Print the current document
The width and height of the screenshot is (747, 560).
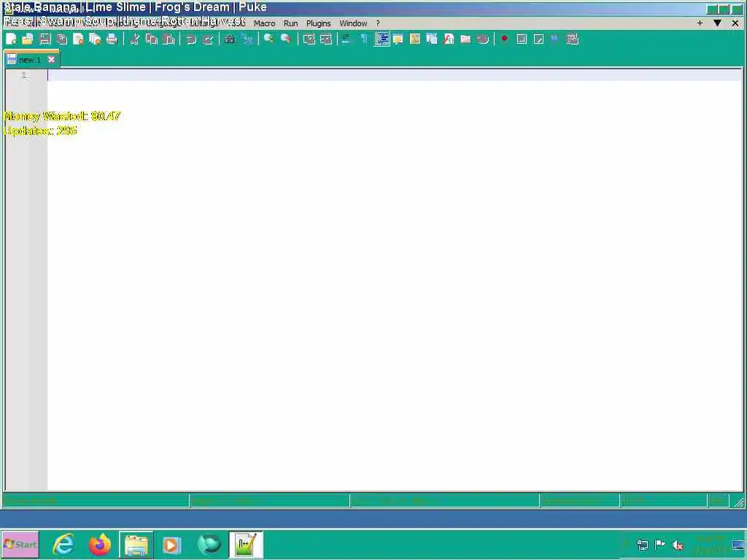click(112, 39)
